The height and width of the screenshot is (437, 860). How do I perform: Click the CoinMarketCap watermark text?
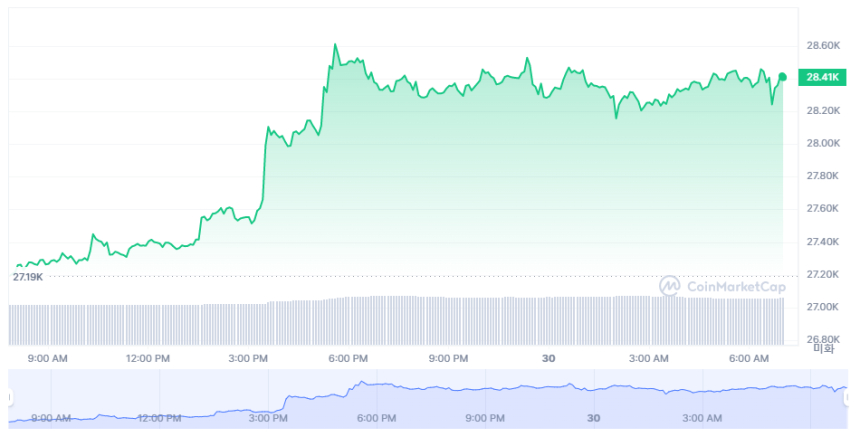[729, 287]
